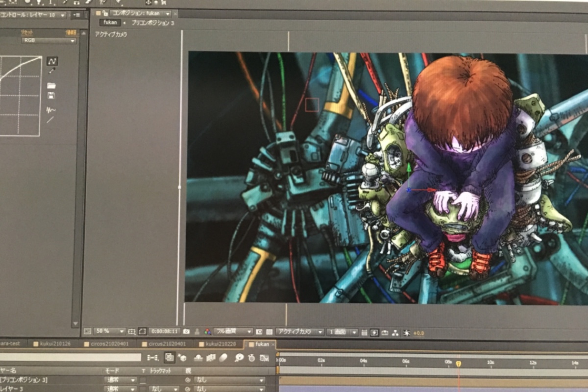Screen dimensions: 588x392
Task: Click the smooth curve icon
Action: [50, 110]
